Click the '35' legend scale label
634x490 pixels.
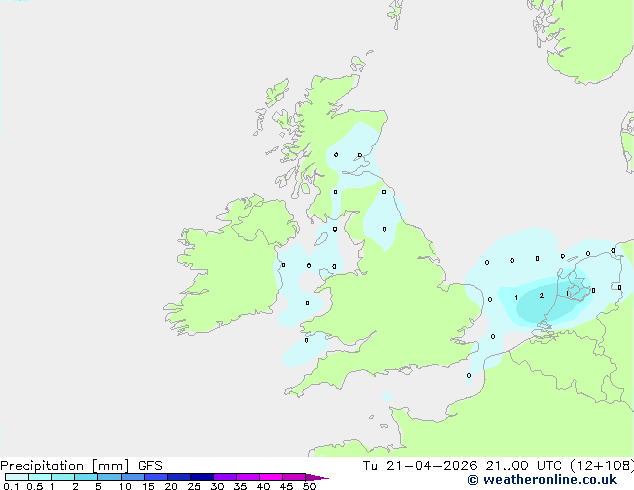(240, 486)
